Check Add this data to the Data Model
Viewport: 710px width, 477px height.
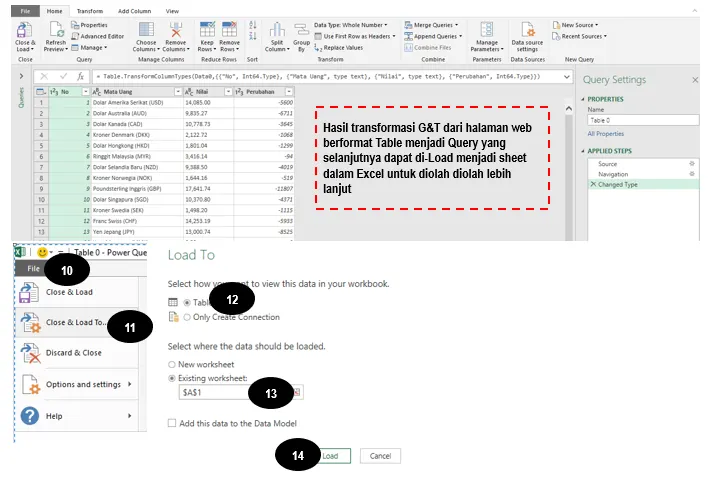click(x=172, y=423)
